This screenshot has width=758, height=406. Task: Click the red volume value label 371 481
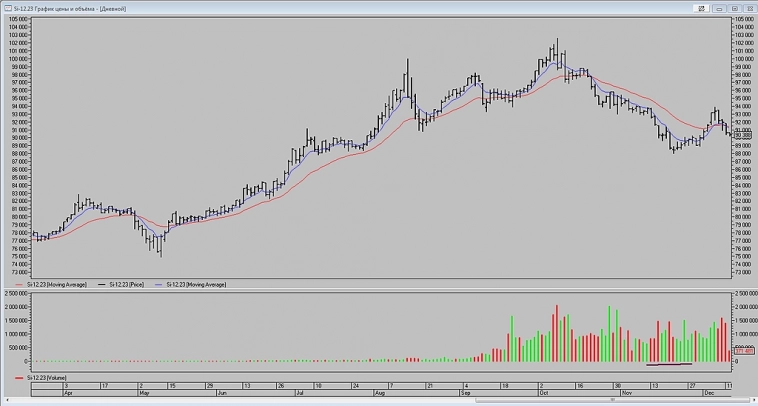click(x=743, y=351)
